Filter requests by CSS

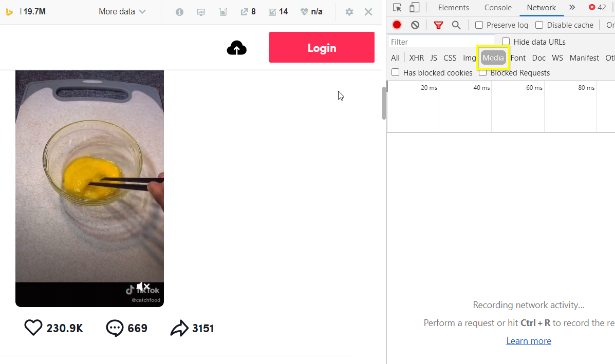pos(450,58)
